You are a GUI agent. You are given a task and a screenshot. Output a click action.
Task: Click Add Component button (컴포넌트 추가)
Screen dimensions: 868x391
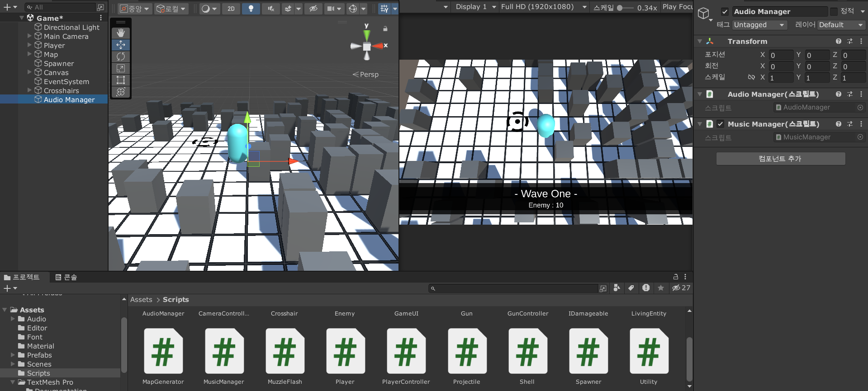click(x=781, y=159)
